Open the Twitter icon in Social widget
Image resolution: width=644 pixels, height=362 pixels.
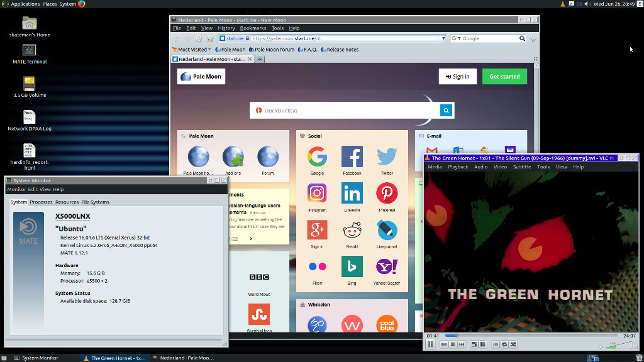point(387,156)
